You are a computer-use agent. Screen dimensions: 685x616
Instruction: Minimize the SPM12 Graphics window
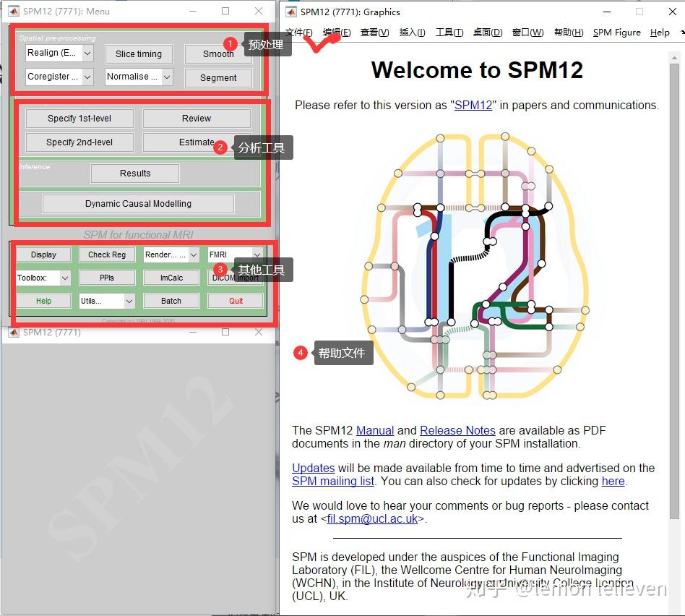point(607,12)
